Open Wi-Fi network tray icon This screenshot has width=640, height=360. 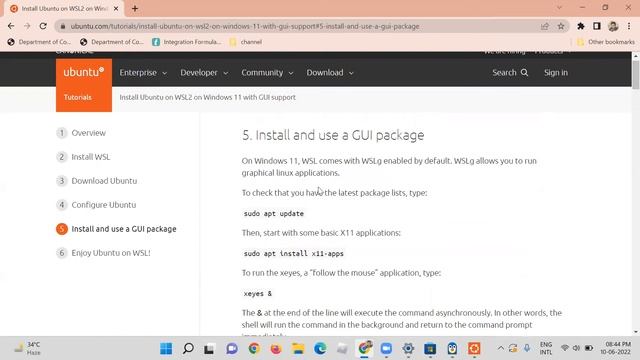[x=565, y=348]
